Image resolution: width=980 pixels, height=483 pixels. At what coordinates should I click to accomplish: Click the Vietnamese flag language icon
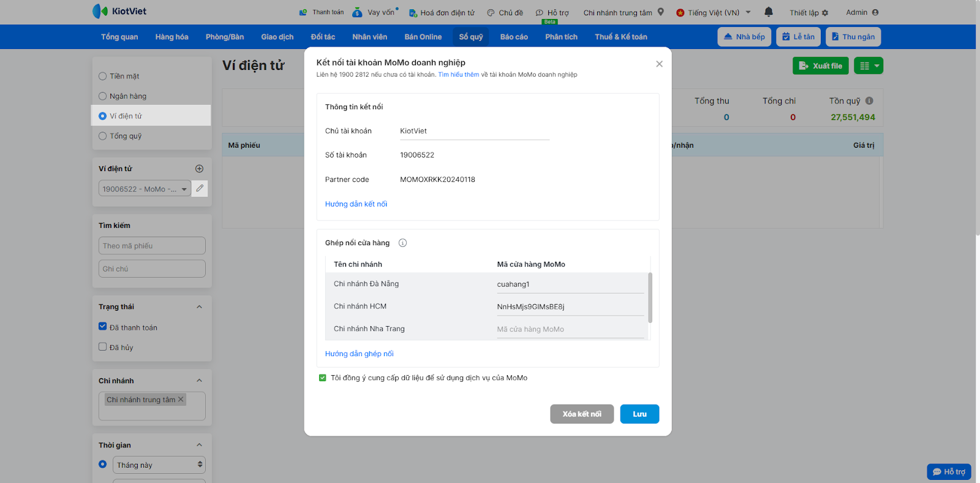tap(680, 13)
